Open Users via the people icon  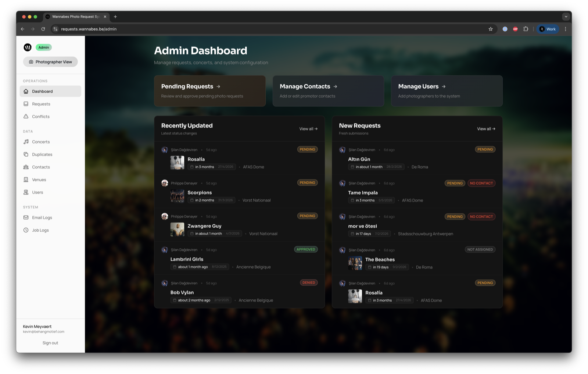pyautogui.click(x=26, y=192)
